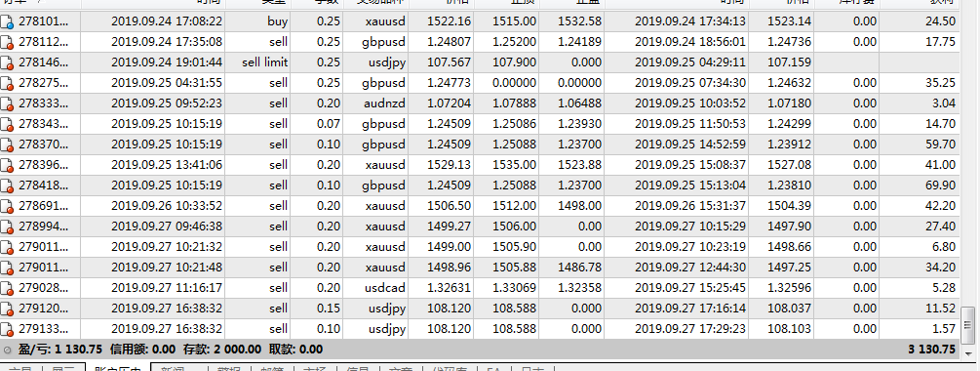The image size is (980, 371).
Task: Switch to the 账户历史 tab
Action: [117, 368]
